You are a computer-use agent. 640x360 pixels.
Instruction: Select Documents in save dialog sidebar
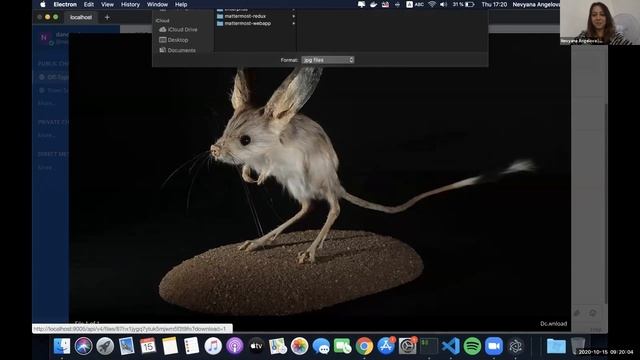click(x=178, y=50)
